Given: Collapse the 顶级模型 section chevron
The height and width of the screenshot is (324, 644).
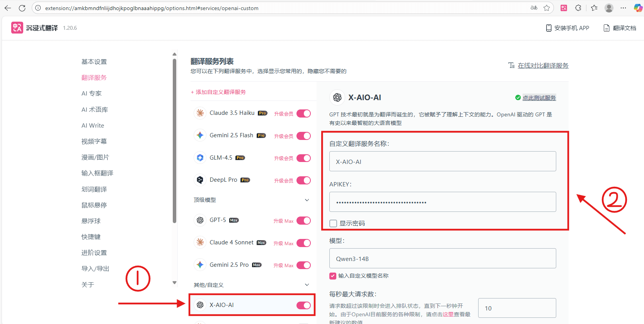Looking at the screenshot, I should (307, 200).
